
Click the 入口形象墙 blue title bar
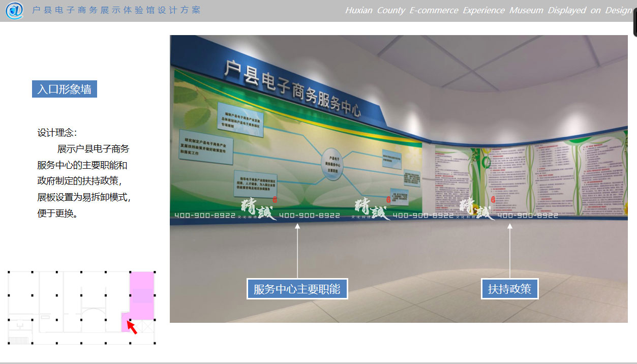pyautogui.click(x=64, y=89)
